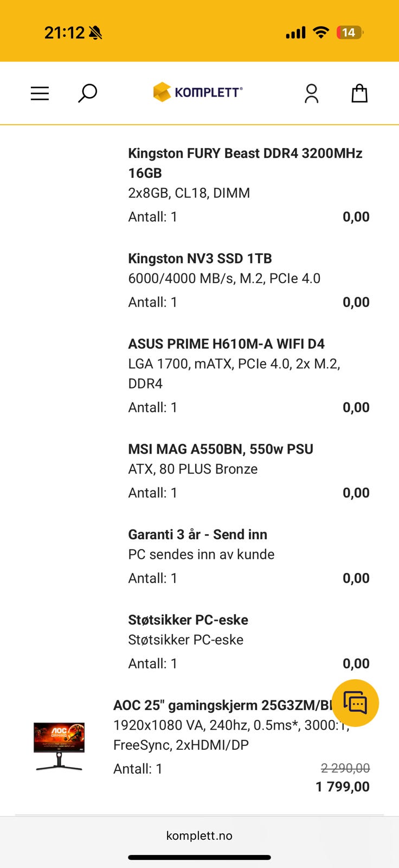Open the user account icon
Viewport: 399px width, 868px height.
311,93
